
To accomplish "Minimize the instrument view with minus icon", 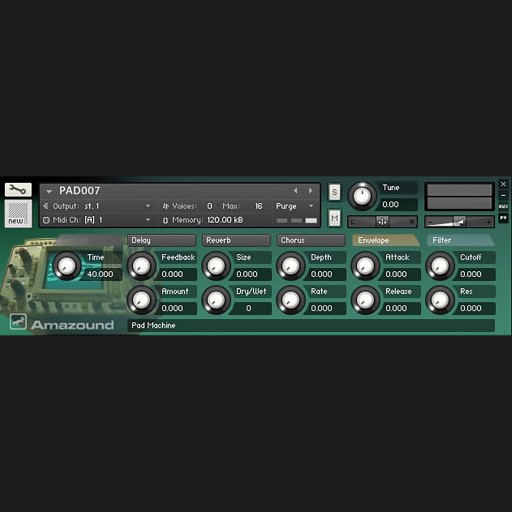I will point(503,195).
